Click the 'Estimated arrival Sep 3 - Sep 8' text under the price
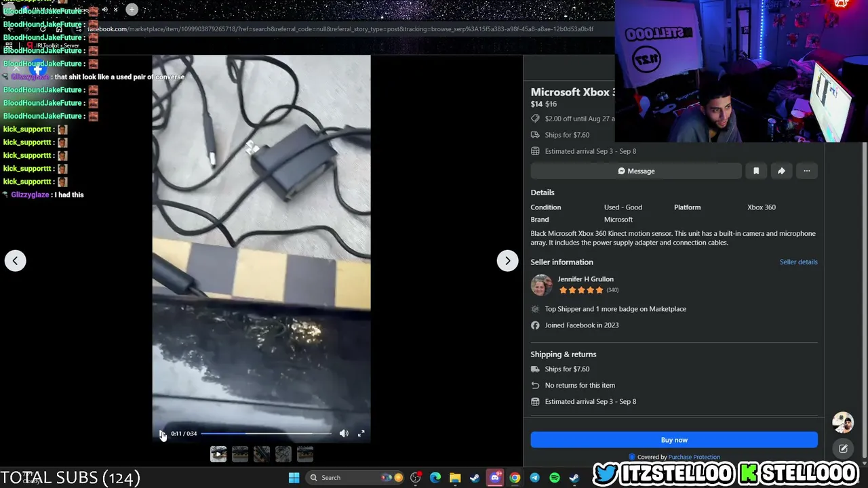The height and width of the screenshot is (488, 868). coord(591,151)
